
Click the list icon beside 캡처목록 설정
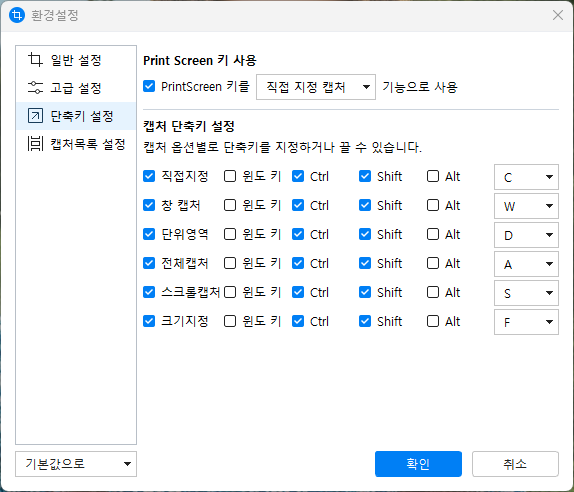tap(36, 144)
